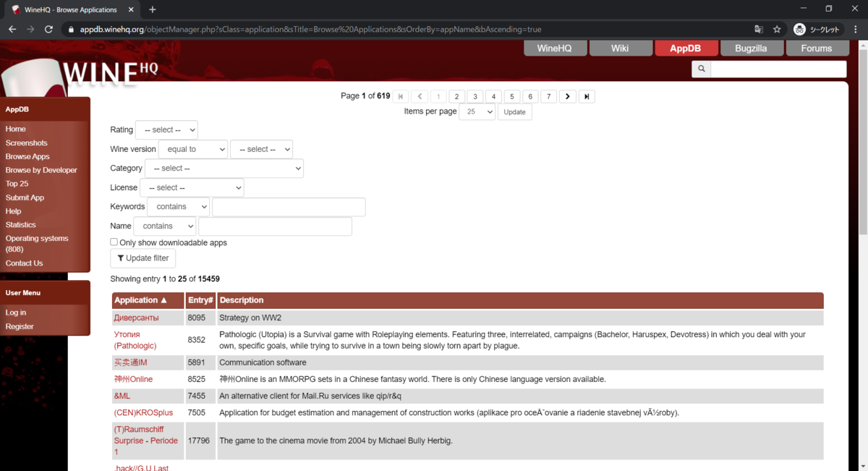This screenshot has height=471, width=868.
Task: Go to previous page pagination arrow
Action: (420, 96)
